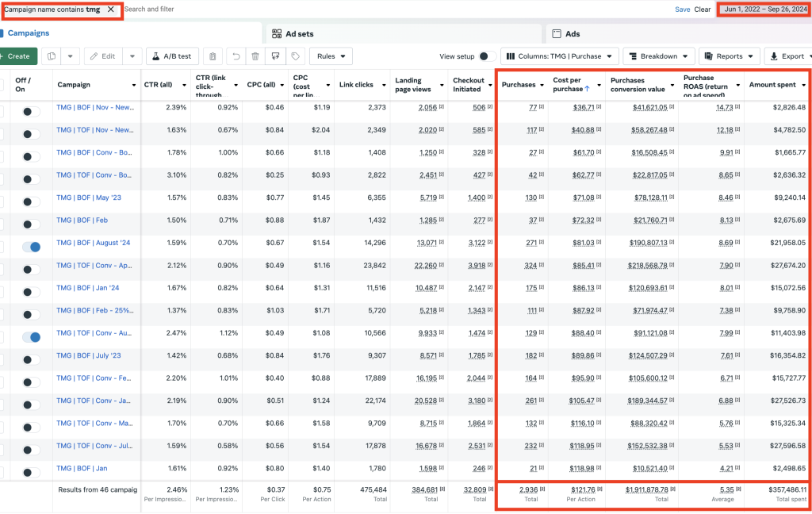Click the Export button

(787, 56)
